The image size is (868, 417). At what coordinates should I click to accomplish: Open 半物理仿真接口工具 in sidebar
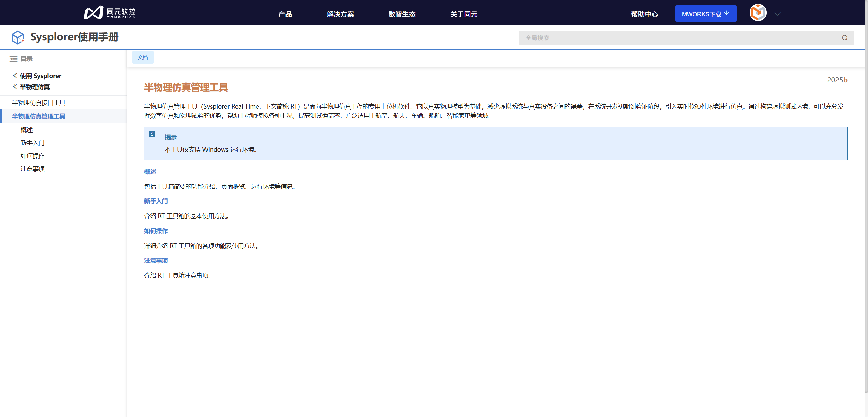(39, 102)
